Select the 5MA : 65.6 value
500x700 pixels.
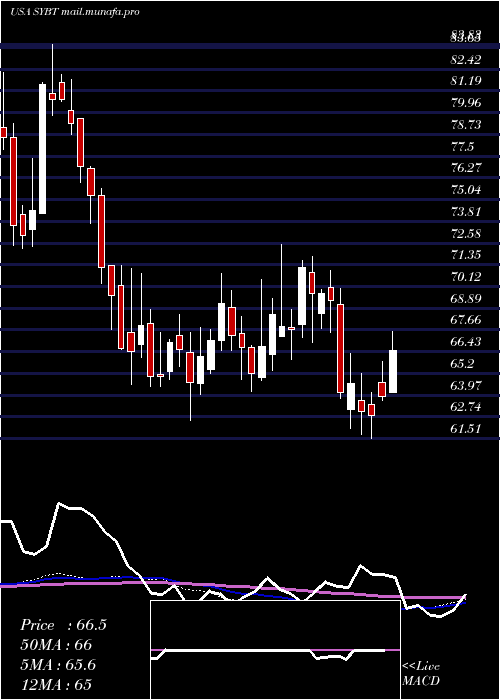coord(58,665)
